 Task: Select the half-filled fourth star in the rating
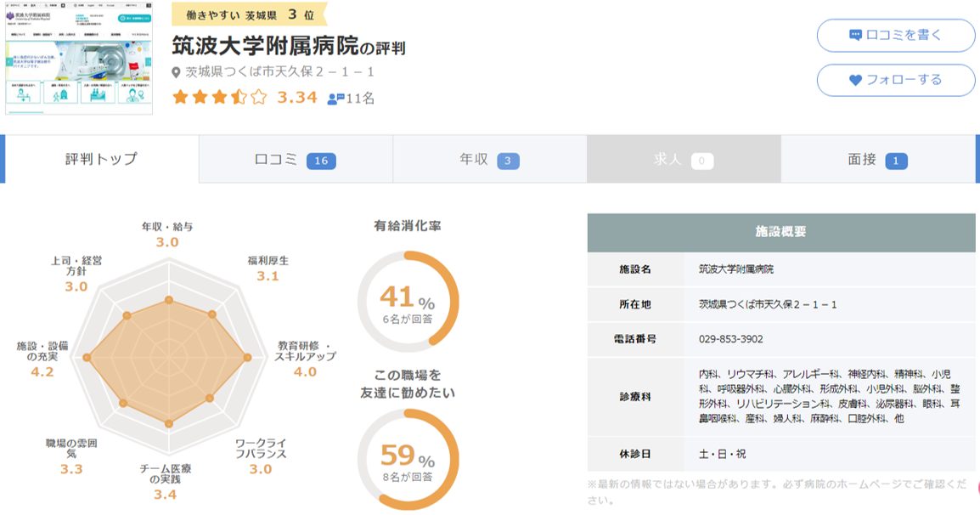pos(239,98)
